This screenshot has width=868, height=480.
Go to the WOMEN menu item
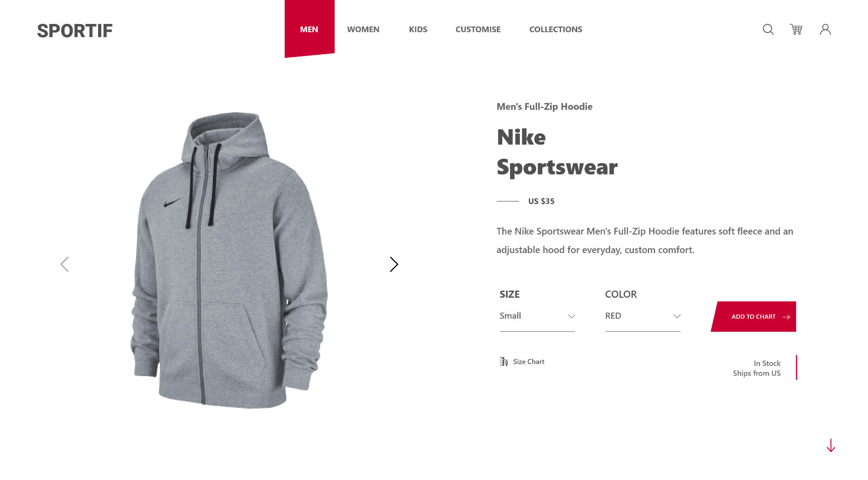363,29
